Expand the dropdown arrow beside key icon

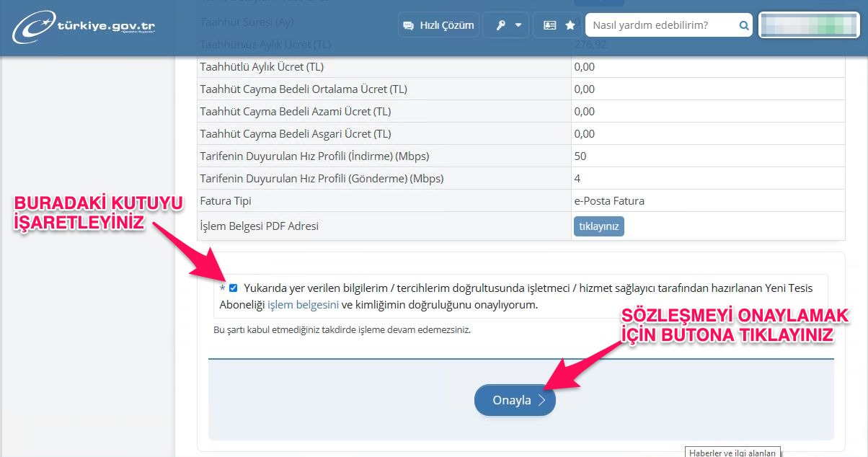518,25
